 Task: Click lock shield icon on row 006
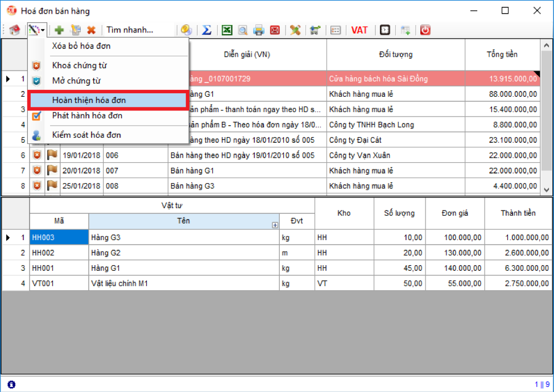pos(37,155)
